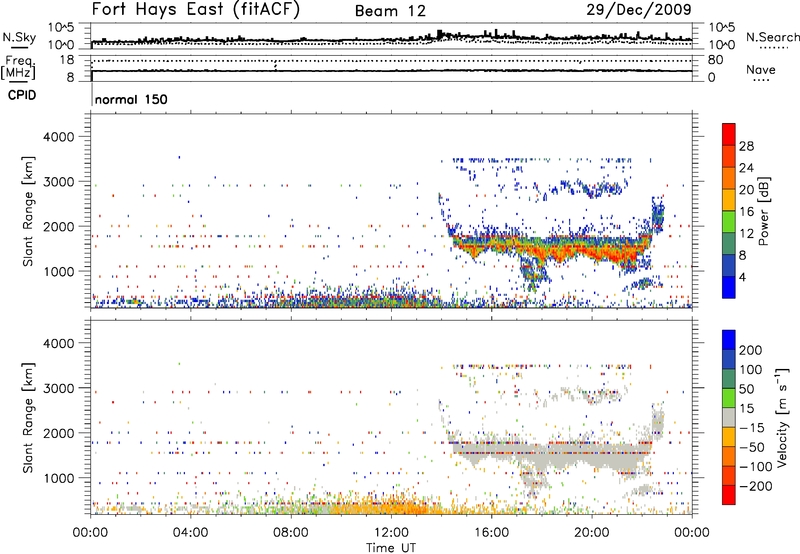Click the '18' frequency axis tick
The height and width of the screenshot is (554, 800).
(67, 60)
